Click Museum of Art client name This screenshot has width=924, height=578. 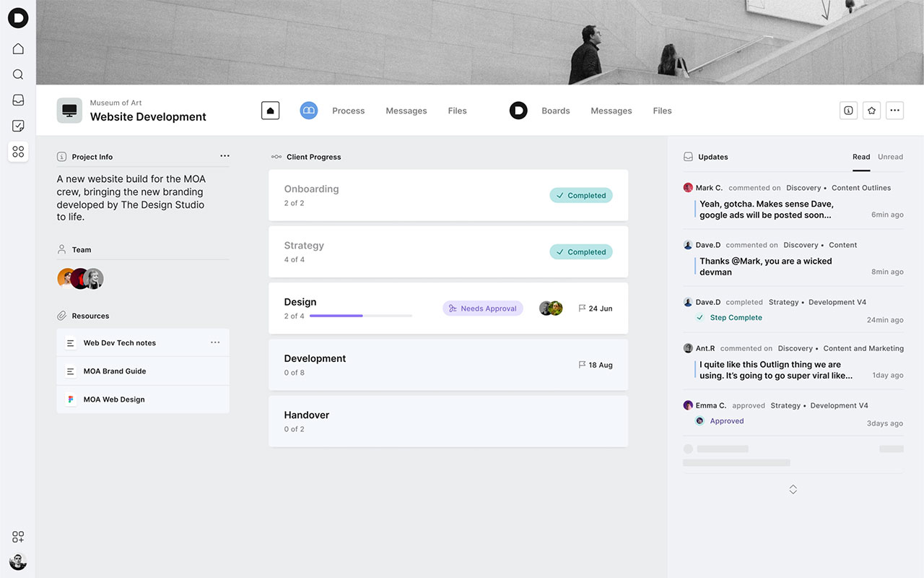coord(115,103)
